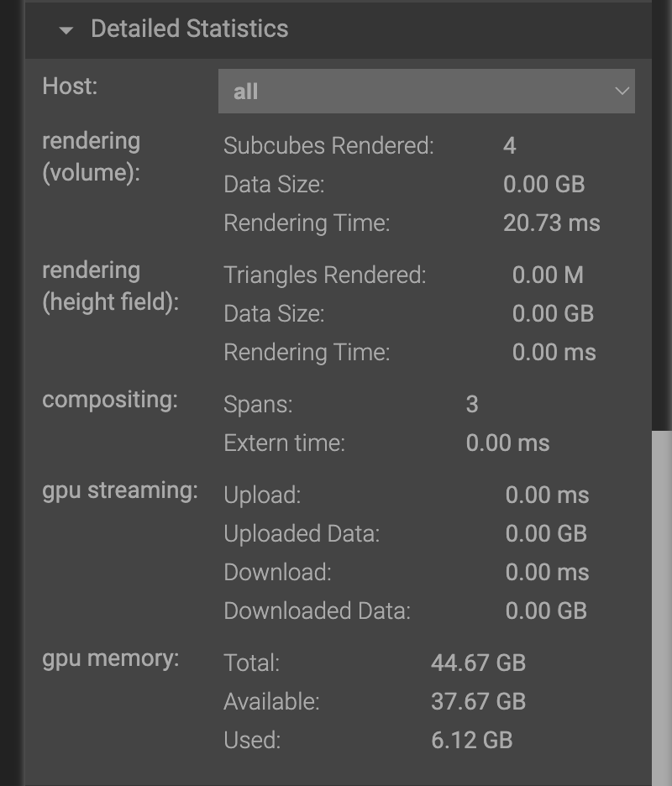Select the rendering (volume) category label

[x=91, y=157]
